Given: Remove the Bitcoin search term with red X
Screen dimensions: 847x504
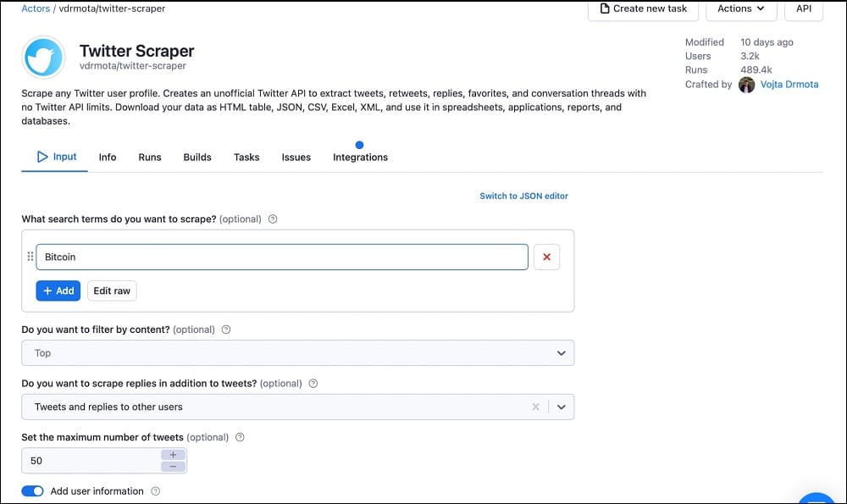Looking at the screenshot, I should pos(546,258).
